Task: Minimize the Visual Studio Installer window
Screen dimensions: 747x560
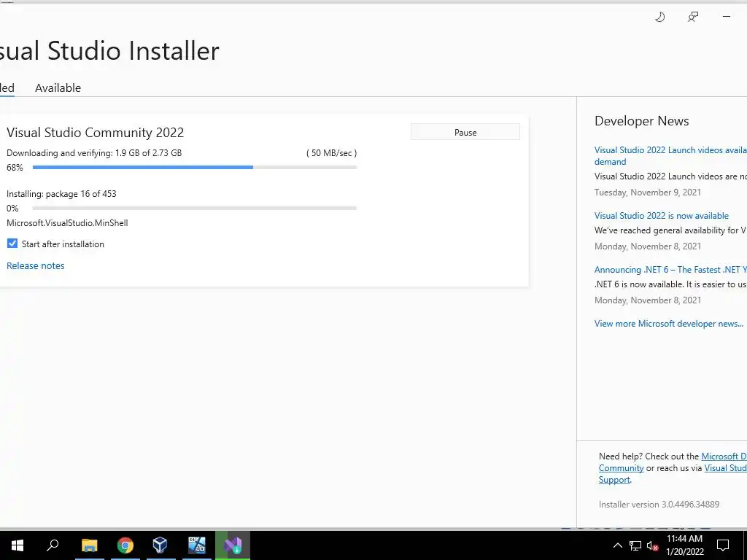Action: tap(726, 17)
